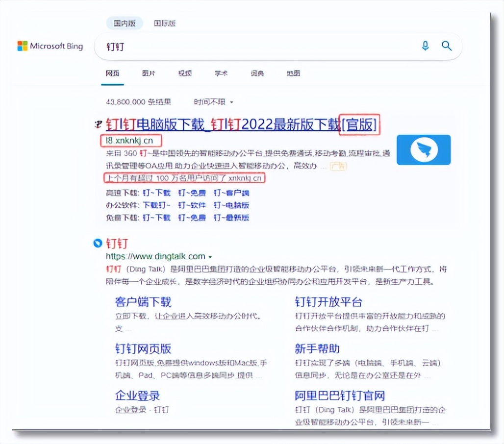
Task: Click the Microsoft Bing logo
Action: [x=49, y=46]
